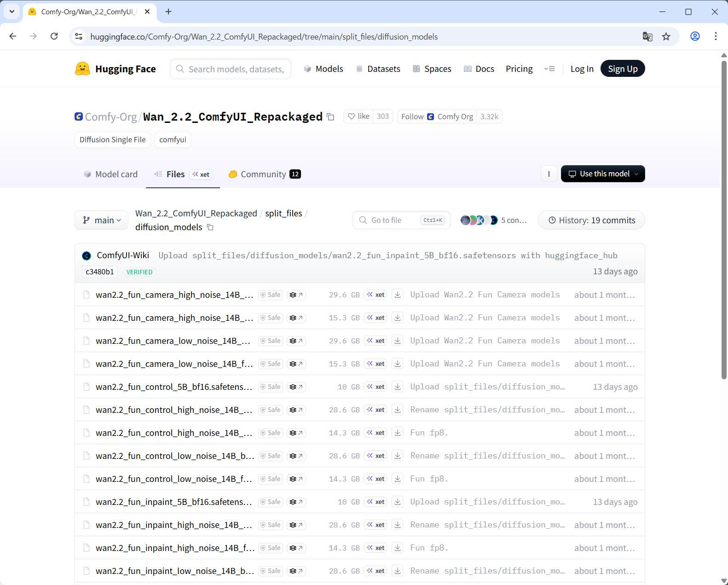This screenshot has height=585, width=728.
Task: Open file wan2.2_fun_camera_low_noise_14B_f…
Action: tap(174, 364)
